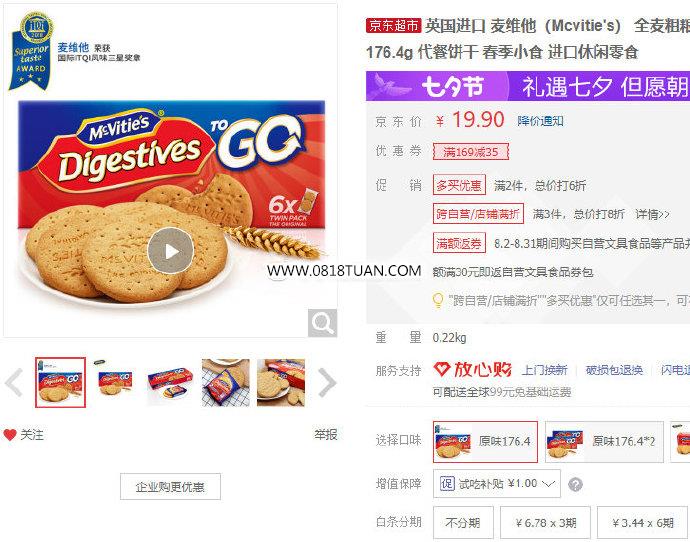Viewport: 690px width, 542px height.
Task: Click the magnifier zoom icon on product image
Action: (322, 323)
